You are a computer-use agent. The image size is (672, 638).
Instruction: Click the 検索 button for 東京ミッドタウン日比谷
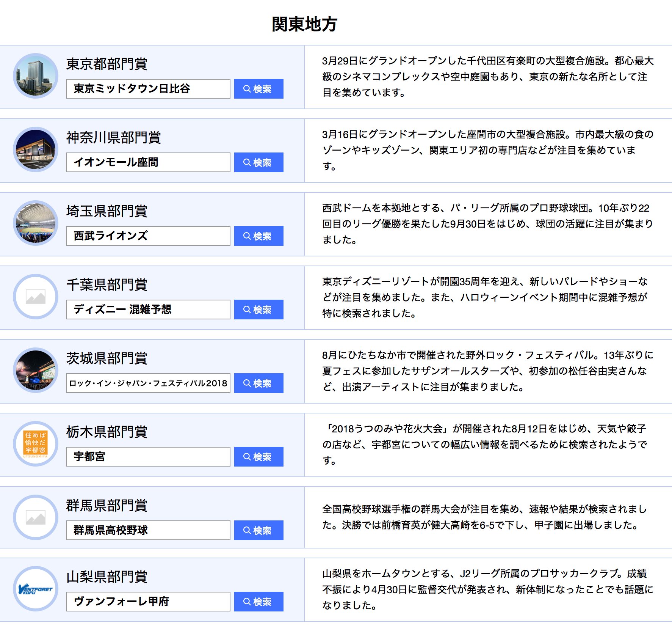point(258,89)
